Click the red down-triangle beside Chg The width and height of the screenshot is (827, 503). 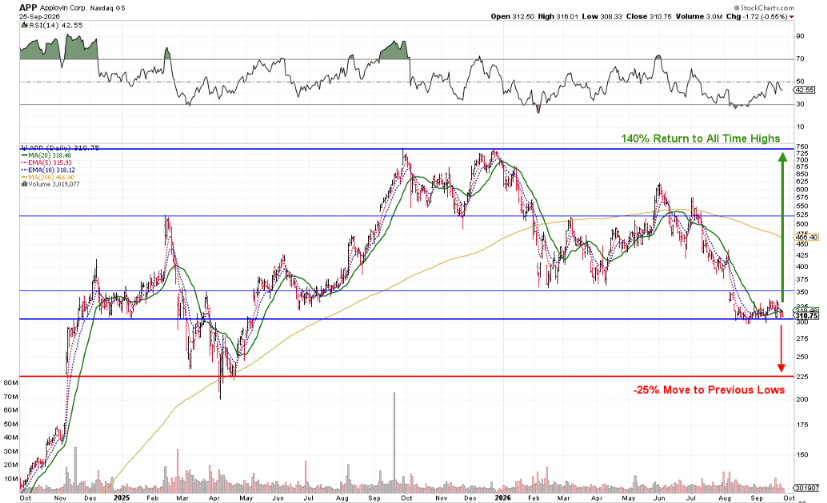(792, 17)
